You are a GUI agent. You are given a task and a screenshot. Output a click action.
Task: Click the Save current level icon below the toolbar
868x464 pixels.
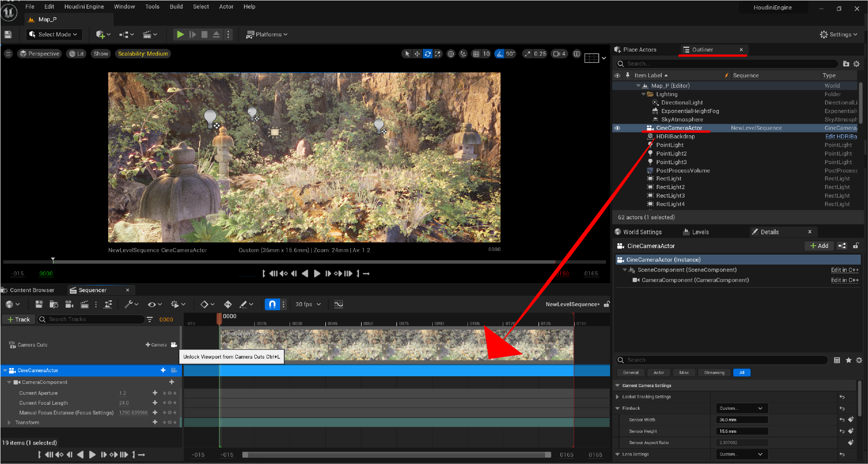8,34
